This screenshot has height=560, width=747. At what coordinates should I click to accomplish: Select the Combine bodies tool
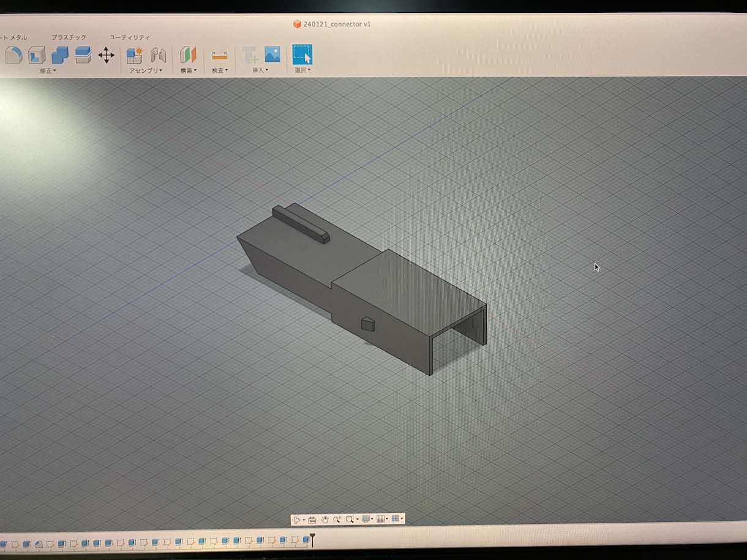(x=60, y=55)
